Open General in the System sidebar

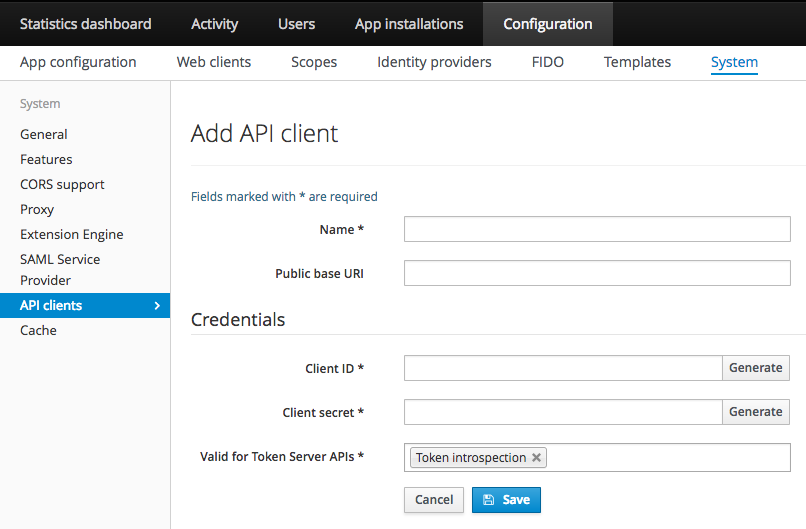[x=44, y=134]
